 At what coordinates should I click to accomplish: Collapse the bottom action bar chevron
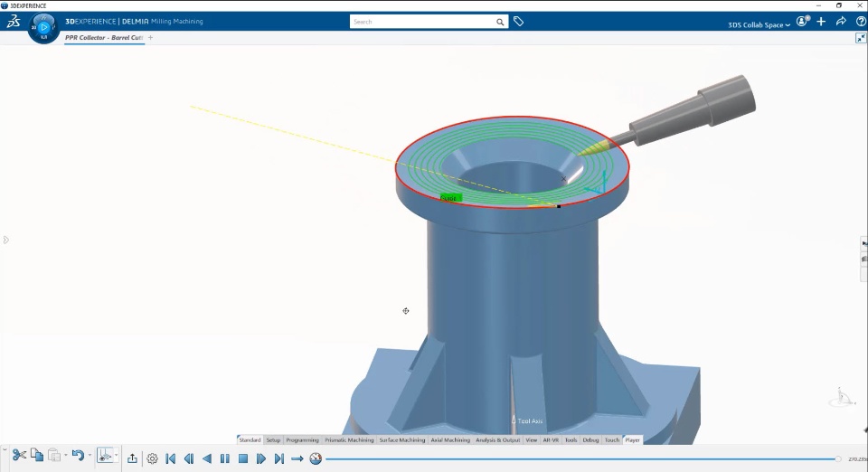[5, 450]
